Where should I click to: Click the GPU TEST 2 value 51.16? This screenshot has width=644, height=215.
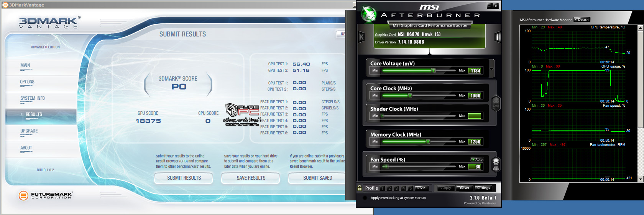301,70
